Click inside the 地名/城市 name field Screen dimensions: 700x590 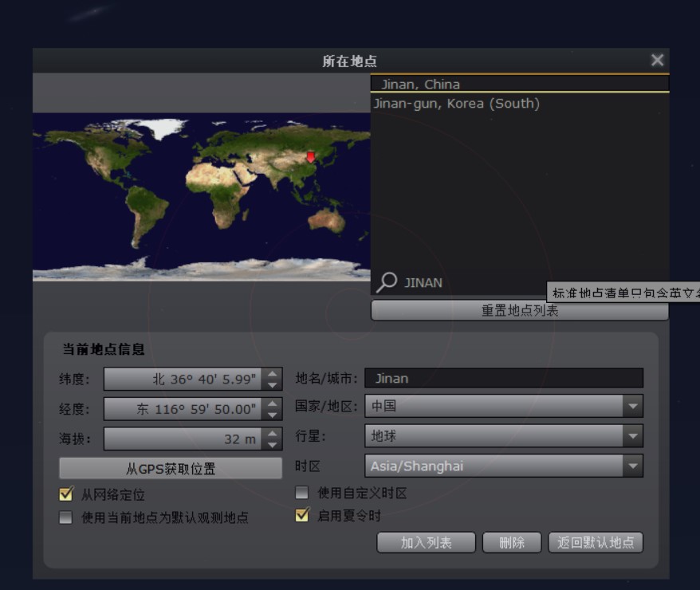click(502, 378)
